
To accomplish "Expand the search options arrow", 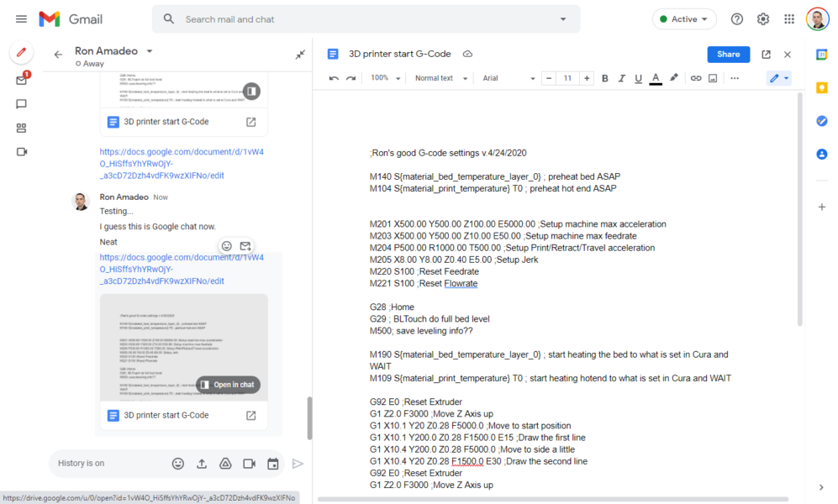I will pyautogui.click(x=563, y=19).
